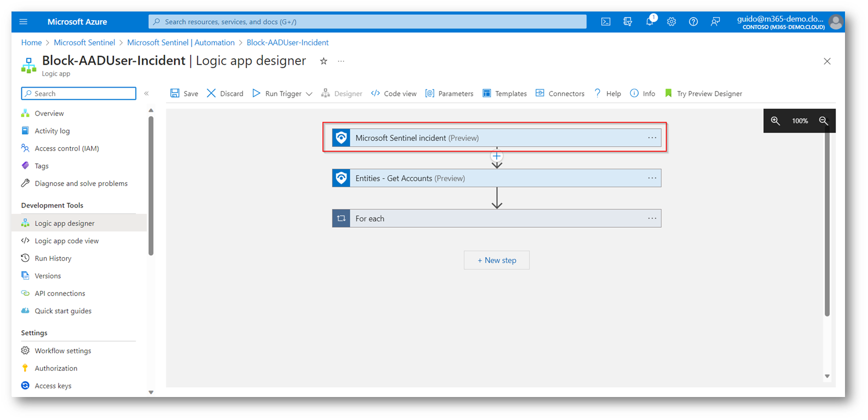Open the help question mark in top bar
Screen dimensions: 868x420
coord(693,22)
